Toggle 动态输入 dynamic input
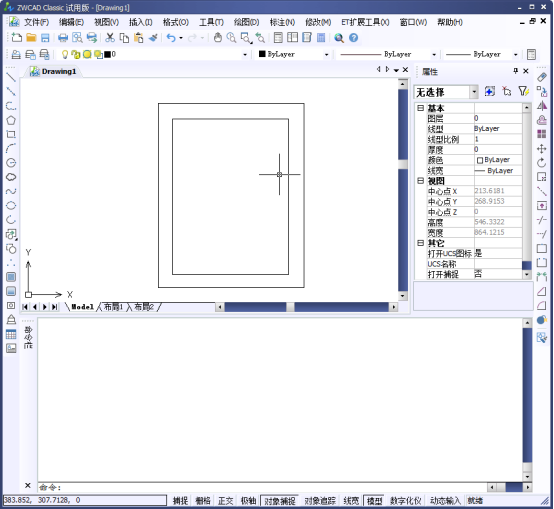 click(x=445, y=501)
